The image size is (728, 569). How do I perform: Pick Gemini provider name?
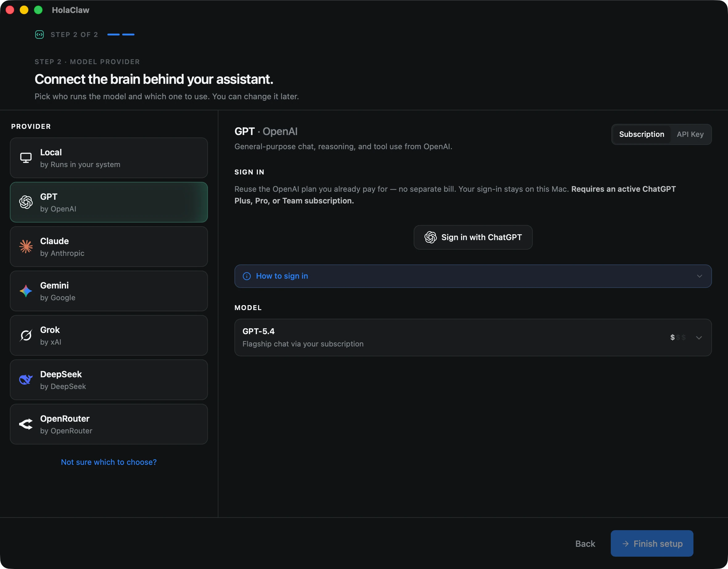[x=54, y=285]
